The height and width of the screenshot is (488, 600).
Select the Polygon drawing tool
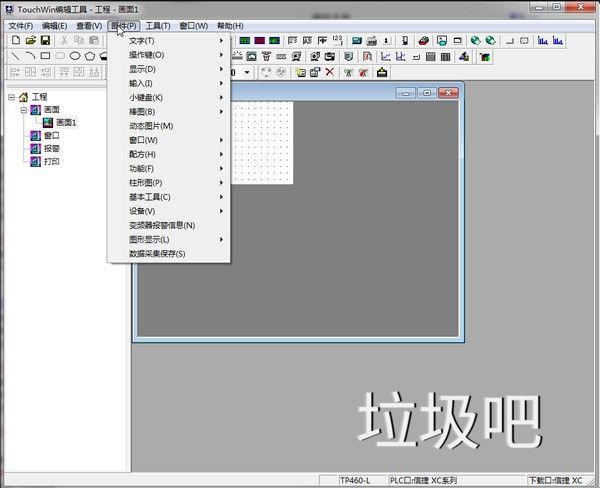(x=90, y=56)
